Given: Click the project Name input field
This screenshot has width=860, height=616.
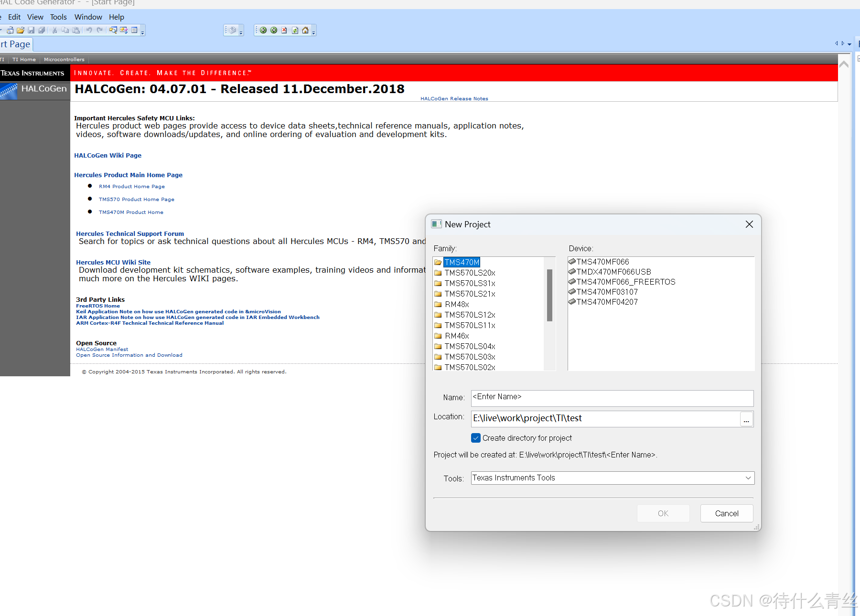Looking at the screenshot, I should pyautogui.click(x=612, y=398).
